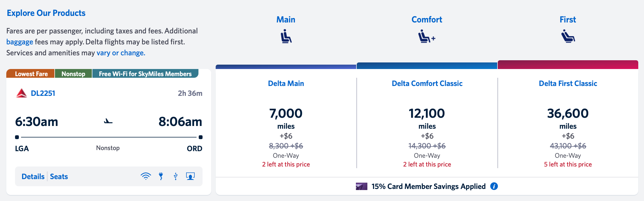Click the credit card savings icon
Image resolution: width=644 pixels, height=201 pixels.
click(x=361, y=186)
